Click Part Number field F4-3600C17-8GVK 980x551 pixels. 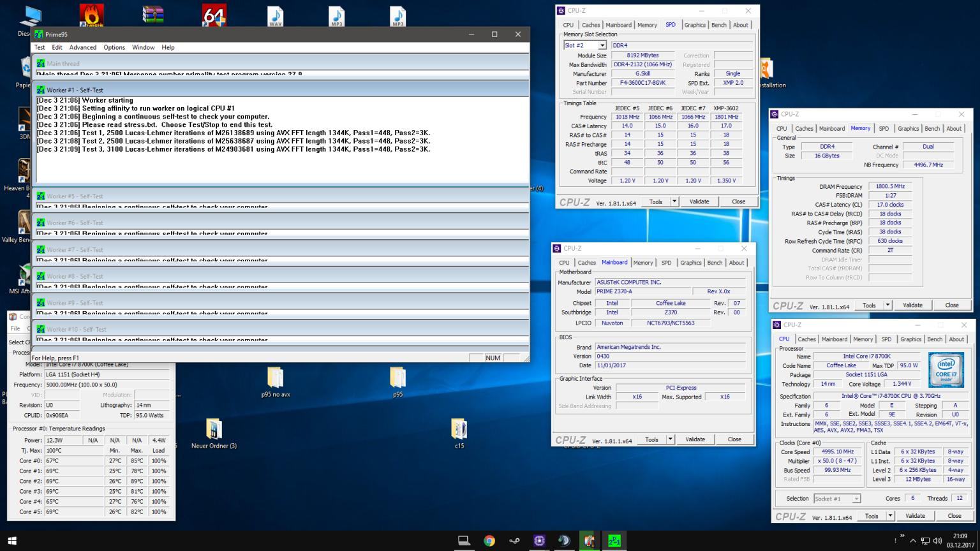click(x=643, y=83)
